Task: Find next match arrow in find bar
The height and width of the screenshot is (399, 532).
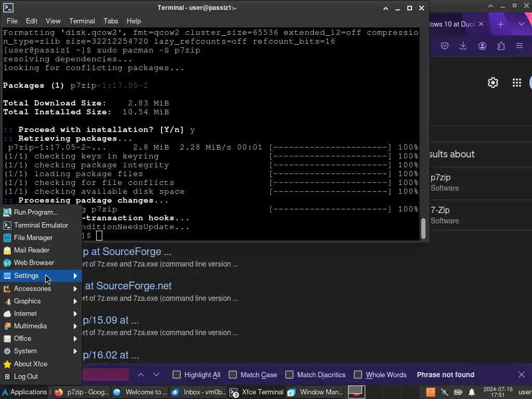Action: click(x=156, y=375)
